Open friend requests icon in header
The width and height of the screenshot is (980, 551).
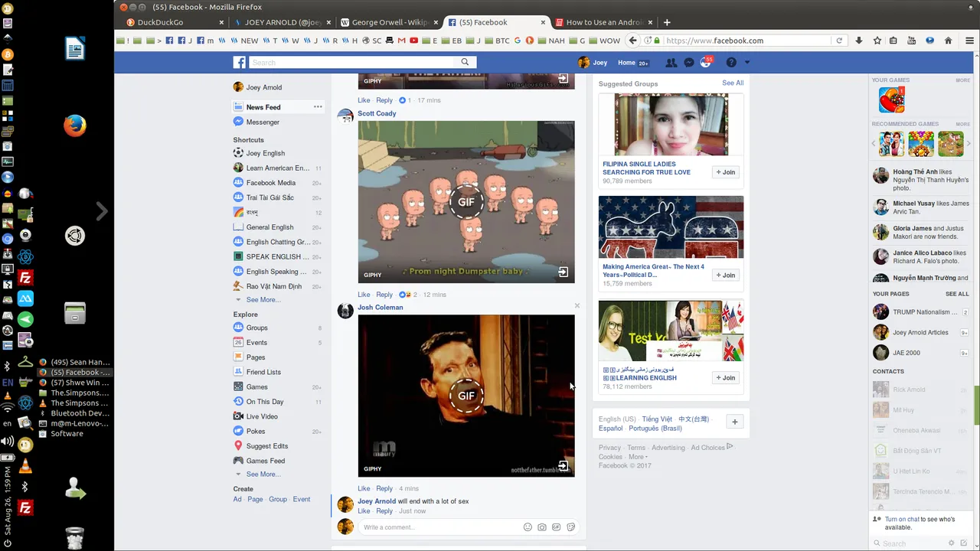click(x=671, y=63)
